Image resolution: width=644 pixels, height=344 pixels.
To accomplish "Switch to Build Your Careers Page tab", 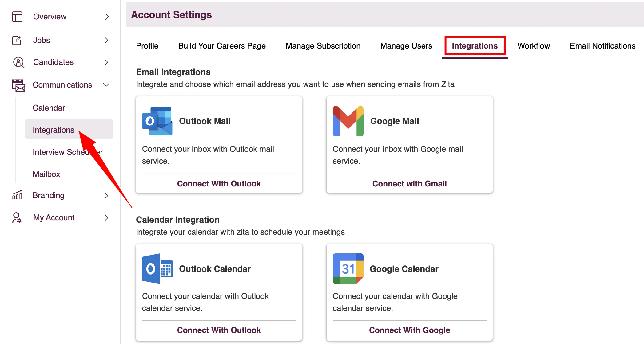I will (x=222, y=46).
